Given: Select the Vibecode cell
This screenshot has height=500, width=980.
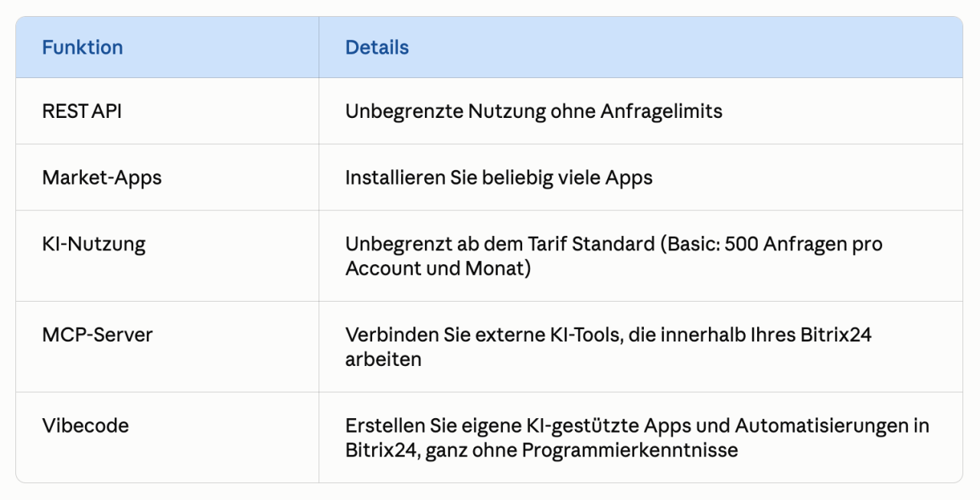Looking at the screenshot, I should [167, 437].
